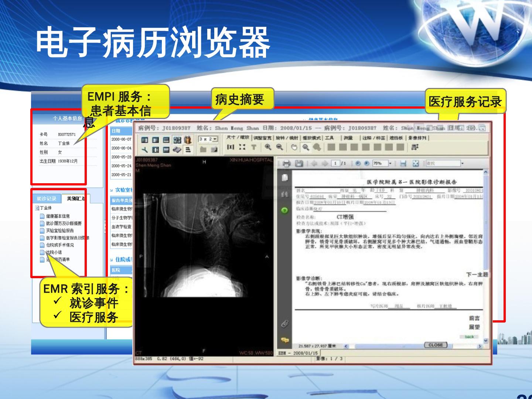Viewport: 532px width, 399px height.
Task: Select the 2008-05-28 visit date row
Action: [122, 157]
